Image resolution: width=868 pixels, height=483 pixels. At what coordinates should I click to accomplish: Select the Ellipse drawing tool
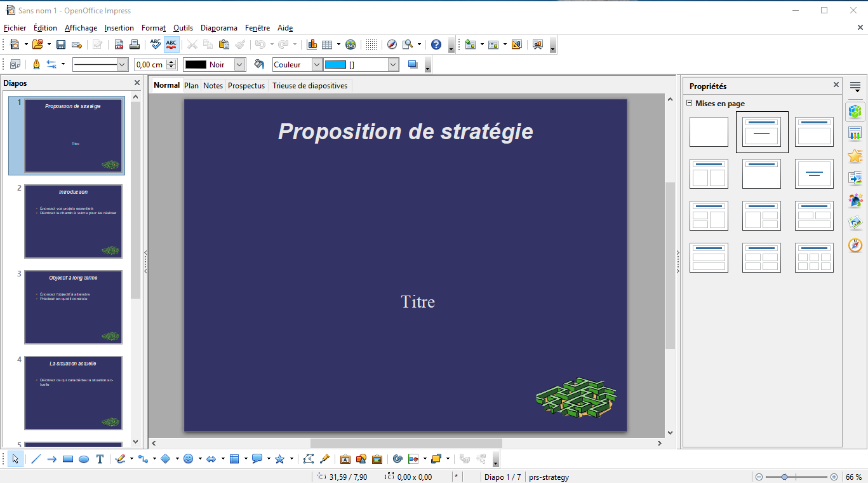point(84,459)
